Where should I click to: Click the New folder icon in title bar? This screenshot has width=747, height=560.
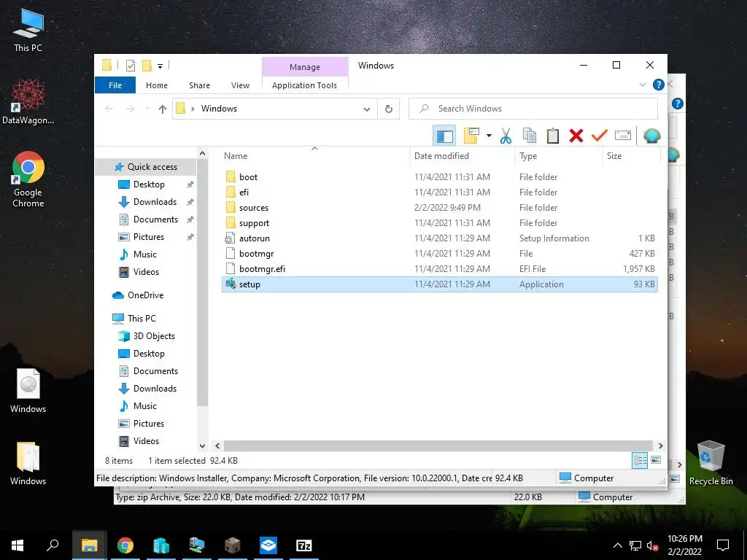[x=147, y=66]
